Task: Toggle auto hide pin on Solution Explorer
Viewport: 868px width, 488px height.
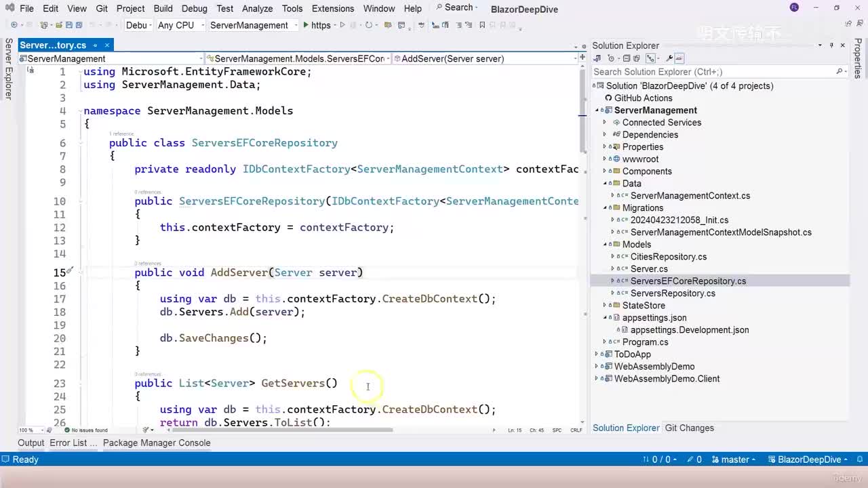Action: pos(831,45)
